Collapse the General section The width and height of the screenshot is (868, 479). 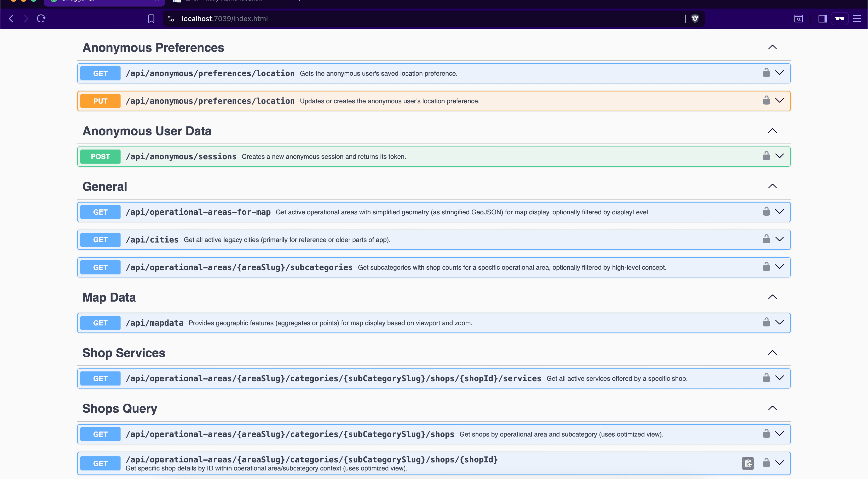coord(772,186)
